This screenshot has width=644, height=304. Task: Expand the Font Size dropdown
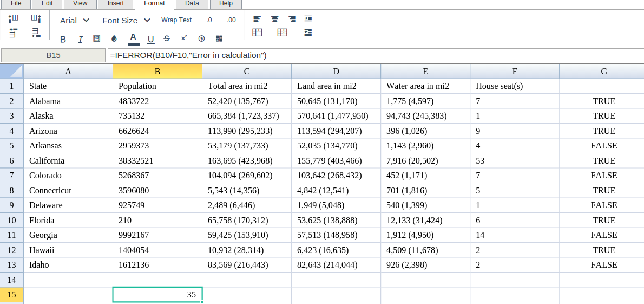point(126,20)
